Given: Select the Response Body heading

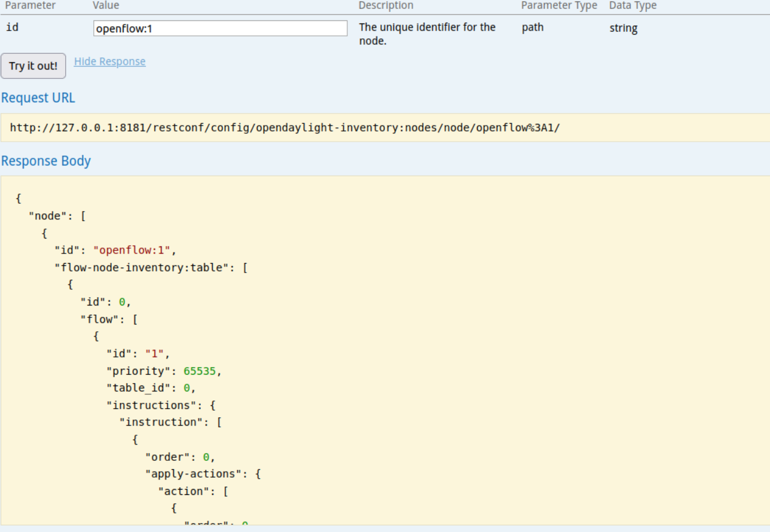Looking at the screenshot, I should [46, 161].
